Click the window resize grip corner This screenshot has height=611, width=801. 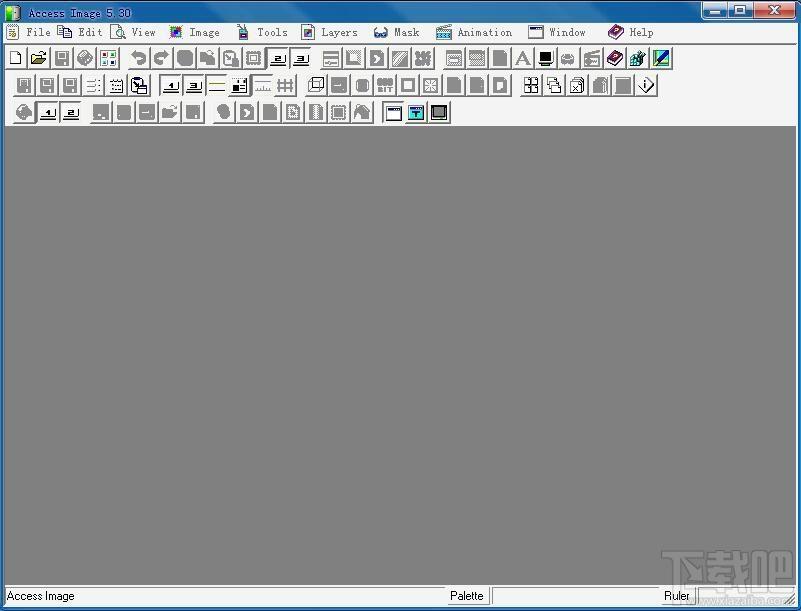[x=789, y=599]
